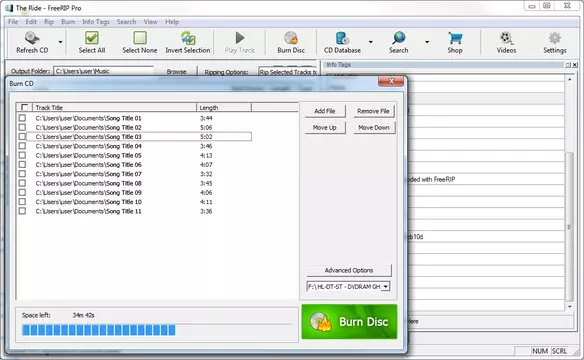Click the Add File button
The width and height of the screenshot is (584, 360).
coord(325,111)
